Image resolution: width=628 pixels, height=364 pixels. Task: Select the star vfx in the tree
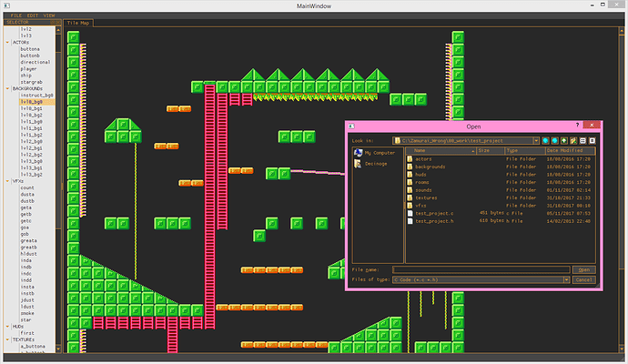pos(26,320)
